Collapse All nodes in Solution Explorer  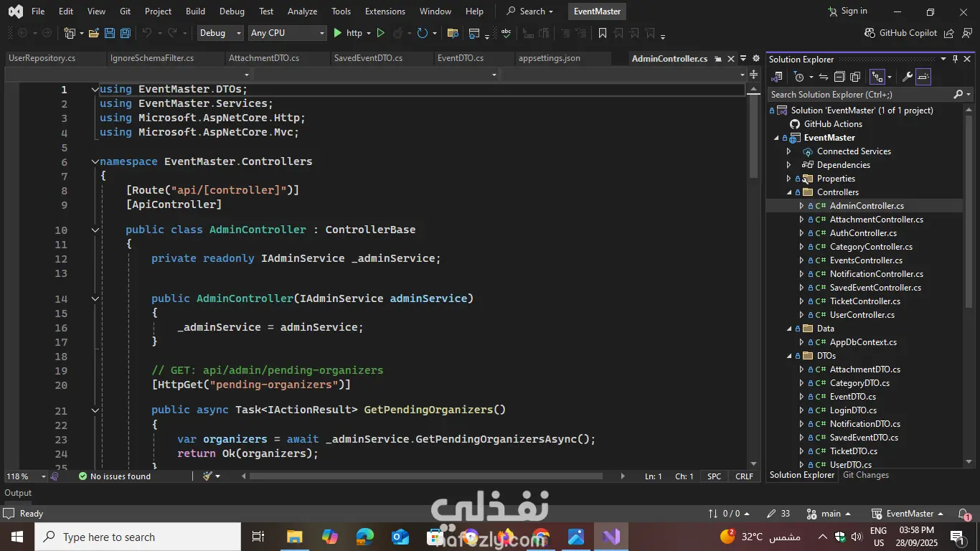click(x=839, y=77)
